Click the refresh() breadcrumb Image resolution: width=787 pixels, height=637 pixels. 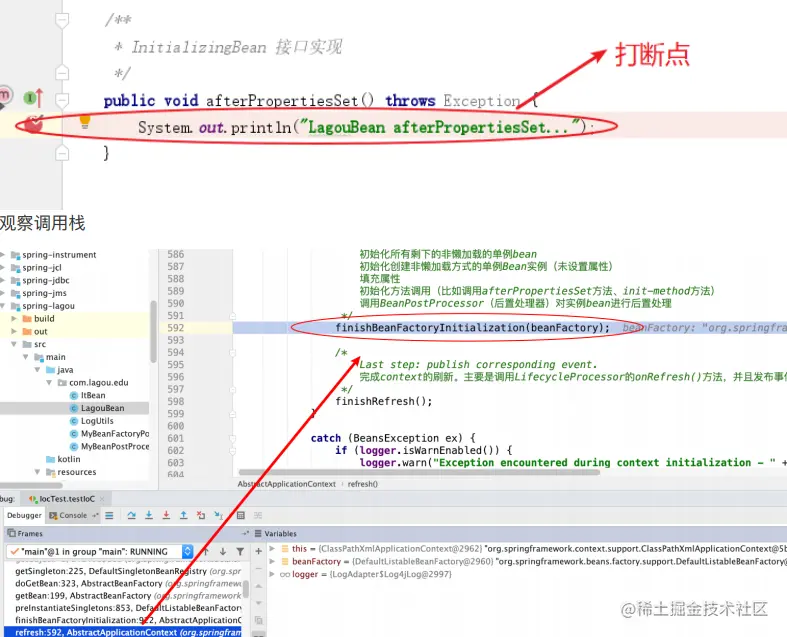tap(363, 484)
